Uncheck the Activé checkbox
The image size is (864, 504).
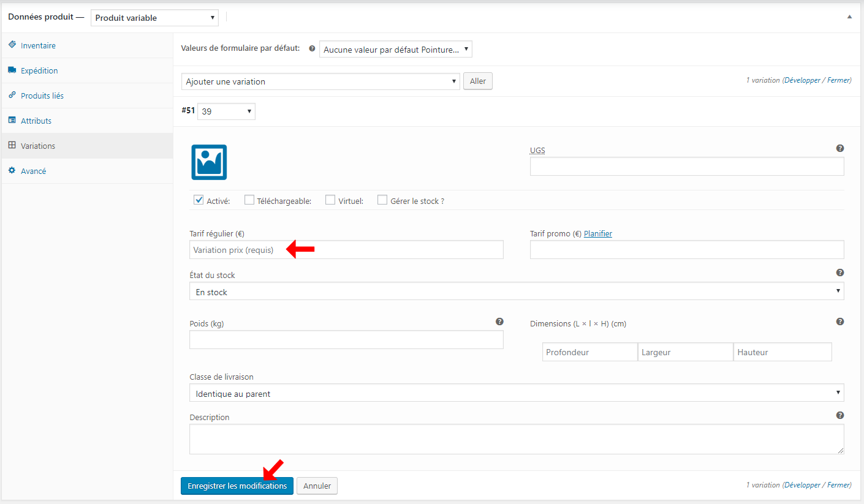tap(199, 200)
